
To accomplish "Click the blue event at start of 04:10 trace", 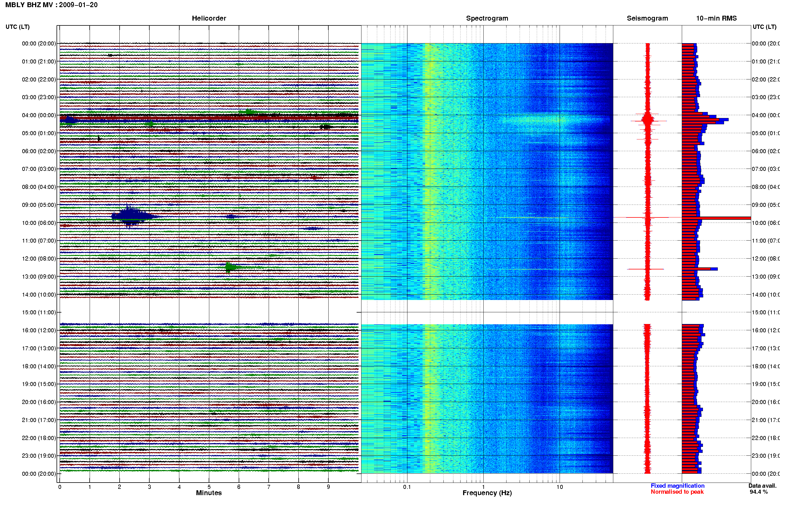I will (x=70, y=120).
